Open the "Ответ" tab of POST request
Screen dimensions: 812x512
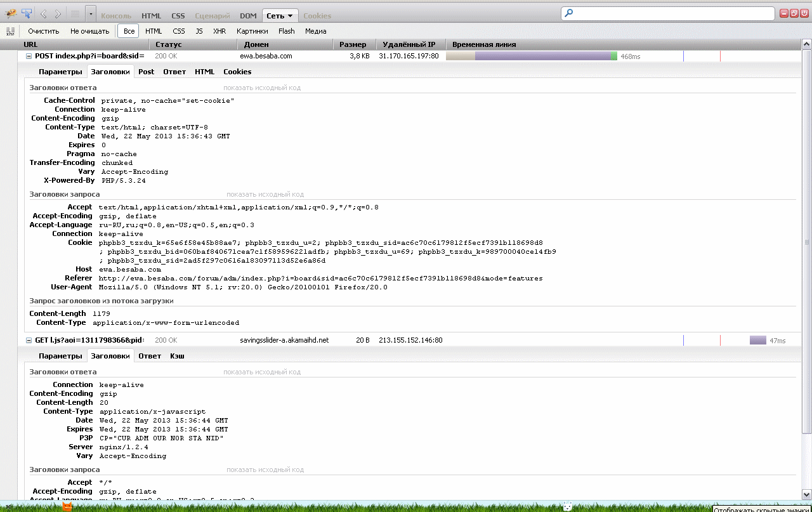coord(174,72)
